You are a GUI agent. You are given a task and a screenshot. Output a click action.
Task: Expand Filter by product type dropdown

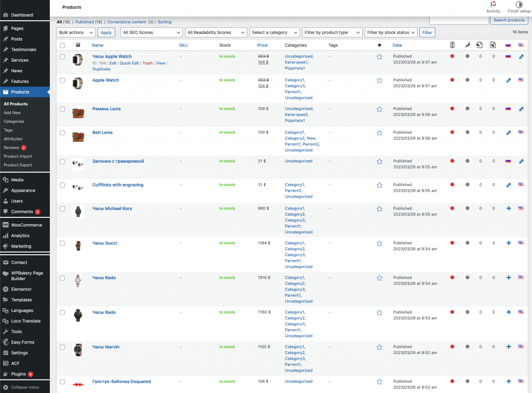pos(332,33)
